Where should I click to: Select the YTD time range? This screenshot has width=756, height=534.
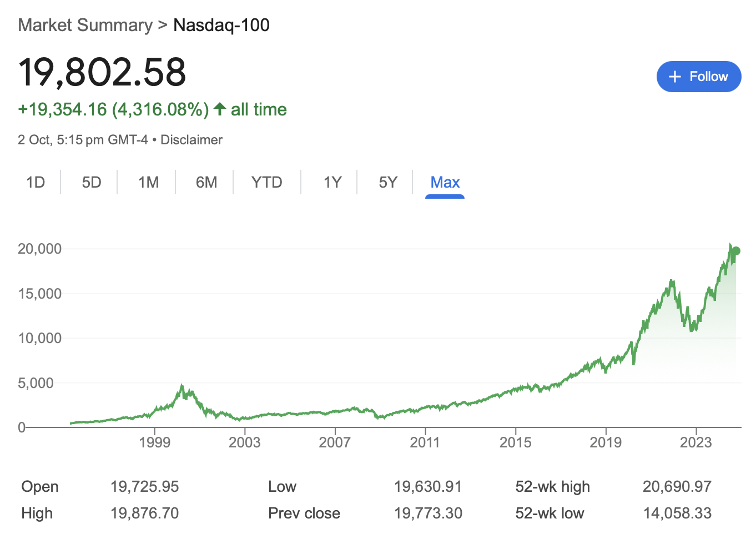266,182
